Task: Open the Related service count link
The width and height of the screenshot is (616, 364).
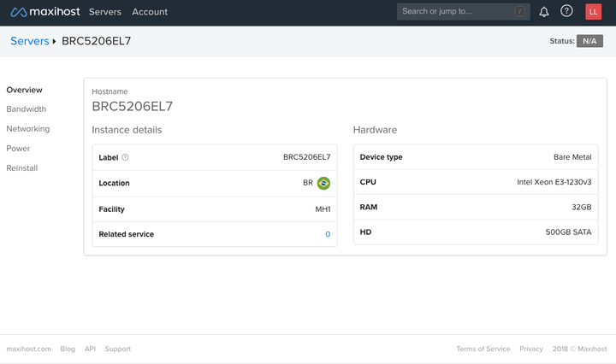Action: [328, 234]
